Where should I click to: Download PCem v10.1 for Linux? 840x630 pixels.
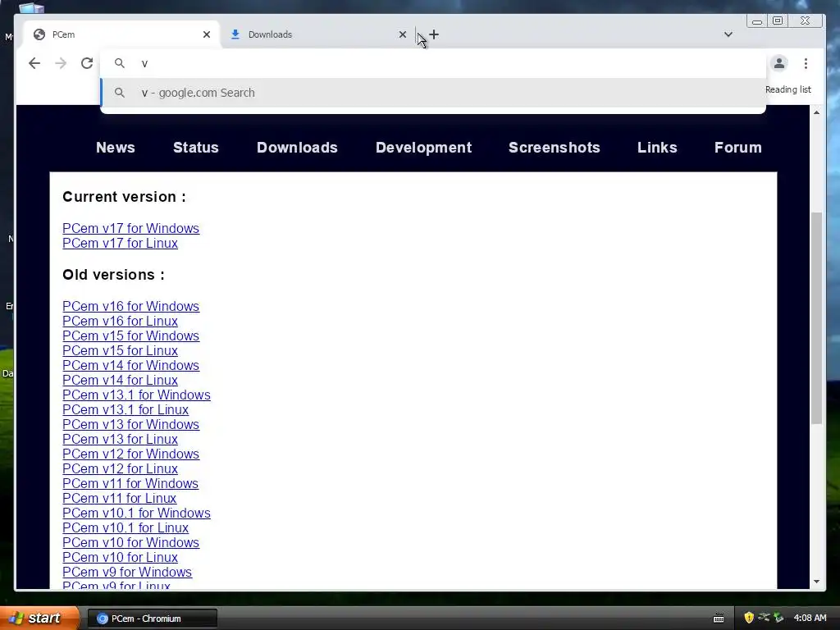pos(126,527)
